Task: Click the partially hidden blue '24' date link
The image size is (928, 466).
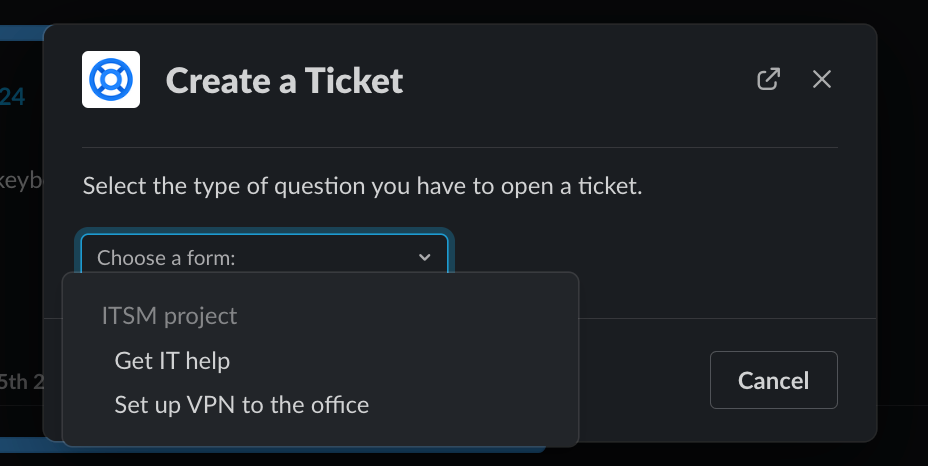Action: [14, 97]
